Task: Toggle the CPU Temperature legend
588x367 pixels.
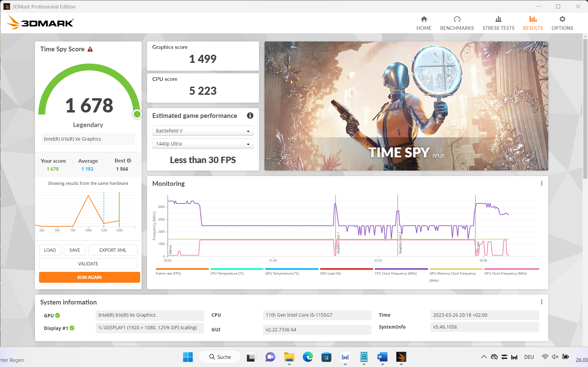Action: tap(237, 272)
